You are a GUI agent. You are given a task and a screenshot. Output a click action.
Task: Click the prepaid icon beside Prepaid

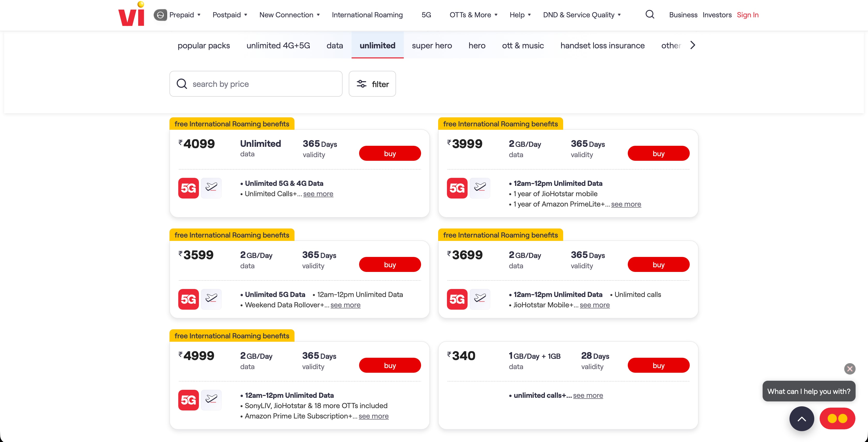pyautogui.click(x=160, y=15)
